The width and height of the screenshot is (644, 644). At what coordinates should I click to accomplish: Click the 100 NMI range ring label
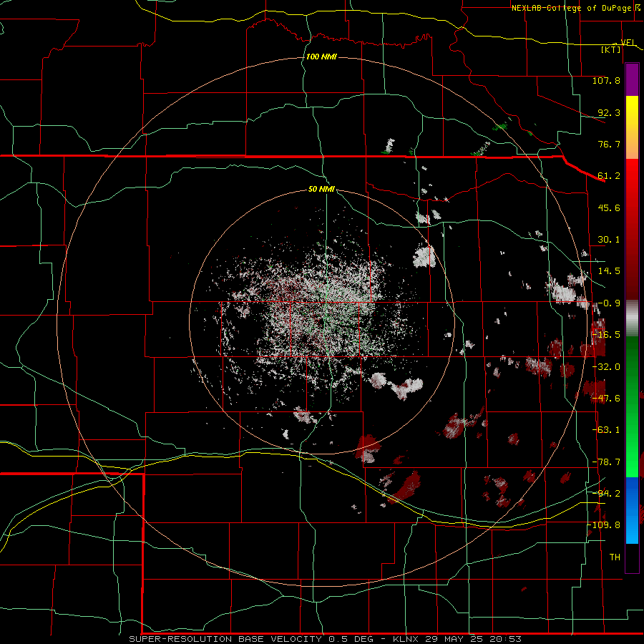(x=321, y=57)
